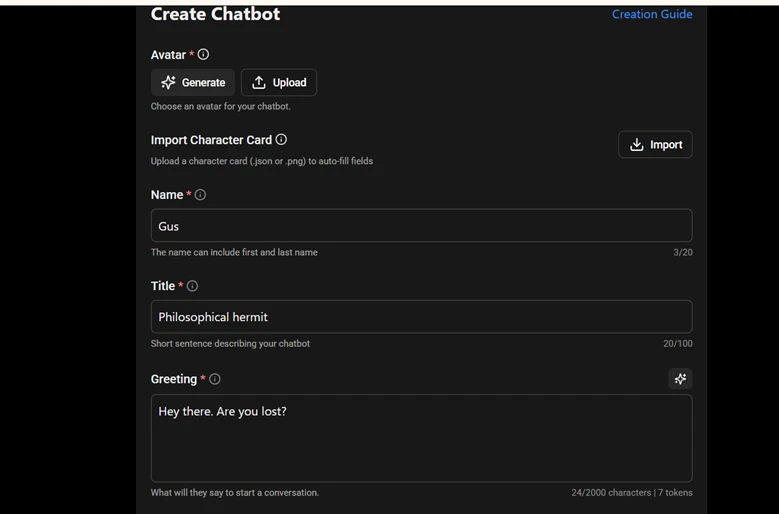Click inside the Greeting text area
The image size is (779, 514).
coord(421,438)
